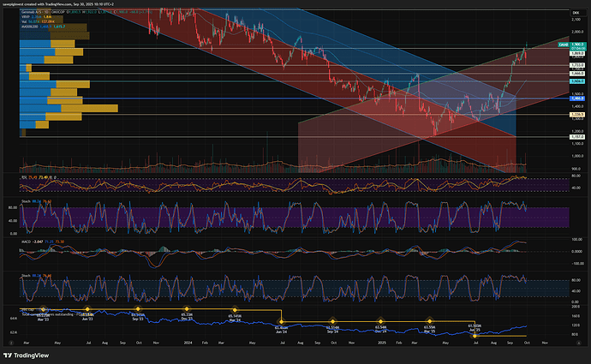Click the Genmab A/S symbol legend title

point(32,10)
